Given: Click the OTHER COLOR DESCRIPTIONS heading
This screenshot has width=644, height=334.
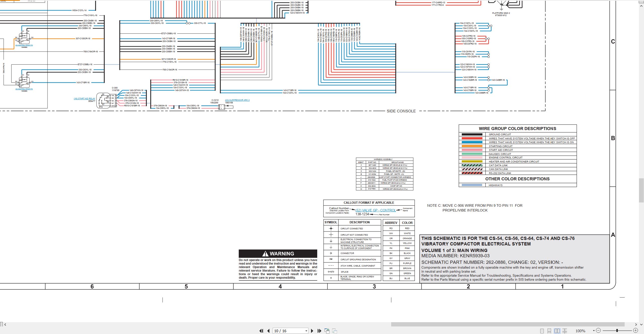Looking at the screenshot, I should [x=517, y=179].
